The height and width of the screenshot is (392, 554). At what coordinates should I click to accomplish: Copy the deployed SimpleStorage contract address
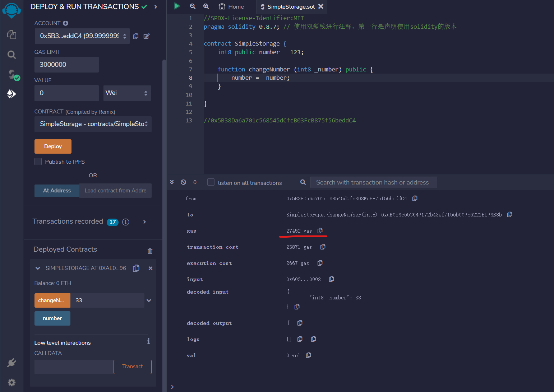(136, 268)
